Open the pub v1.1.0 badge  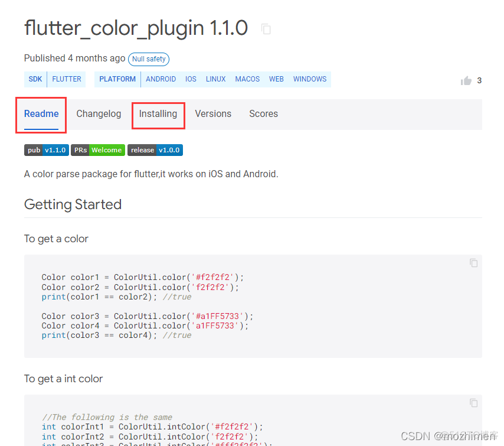click(x=46, y=150)
